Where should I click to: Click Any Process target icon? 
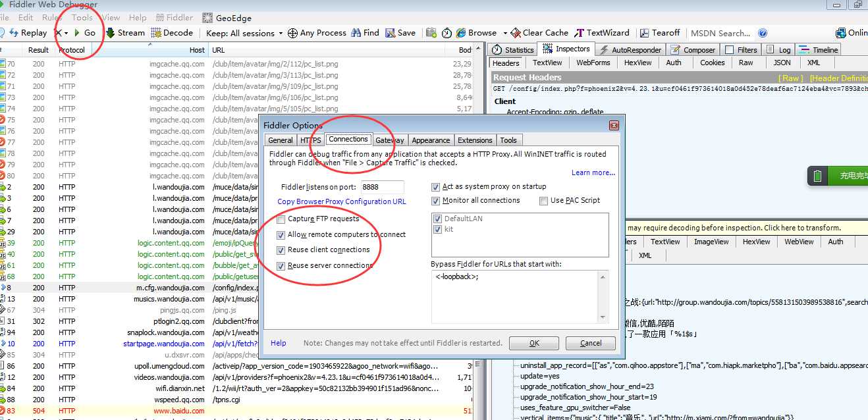coord(293,33)
